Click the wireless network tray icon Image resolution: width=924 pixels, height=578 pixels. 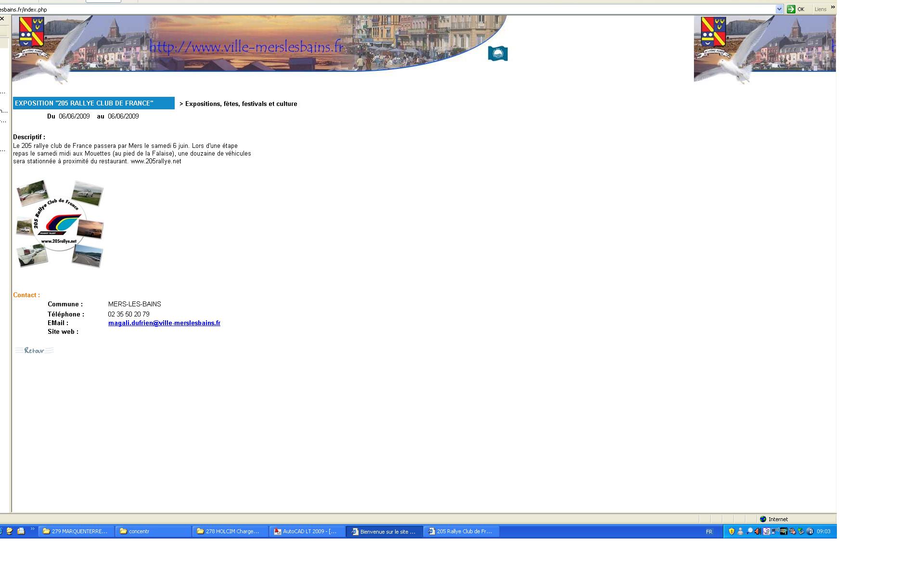(775, 531)
